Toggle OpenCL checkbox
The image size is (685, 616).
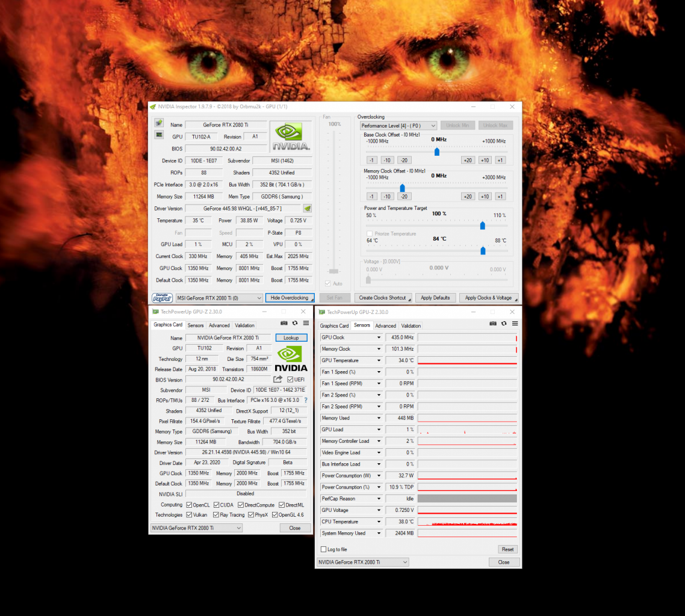189,505
